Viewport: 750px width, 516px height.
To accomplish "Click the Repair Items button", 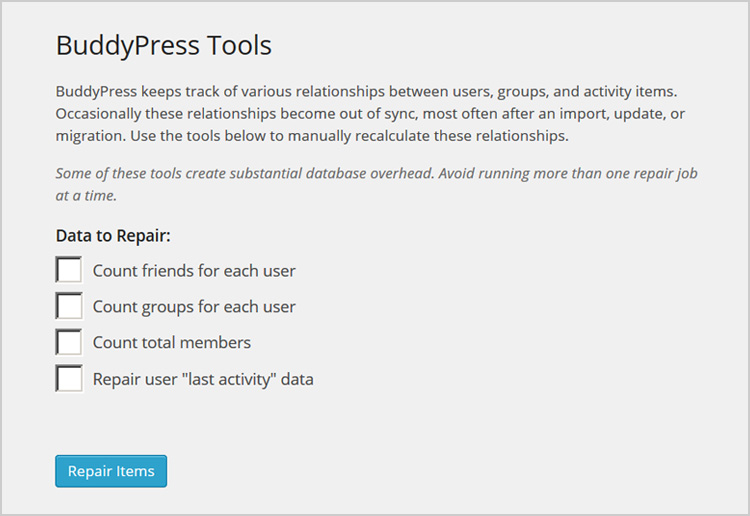I will pos(111,471).
